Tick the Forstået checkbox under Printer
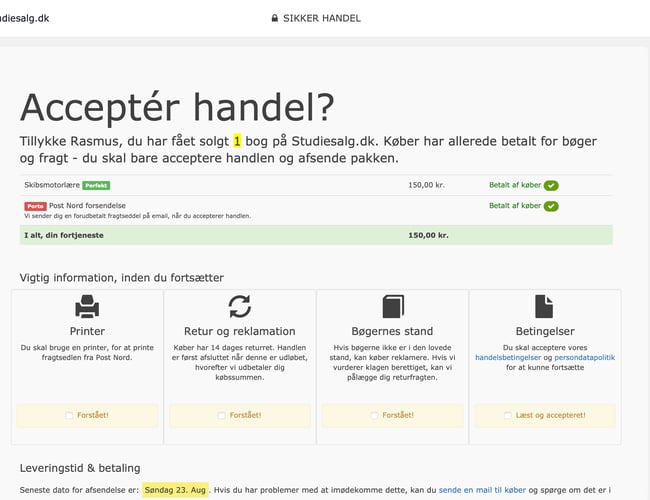 point(69,415)
